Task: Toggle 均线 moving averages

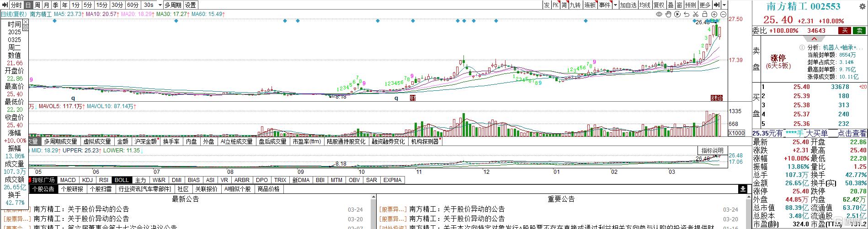Action: [x=645, y=5]
